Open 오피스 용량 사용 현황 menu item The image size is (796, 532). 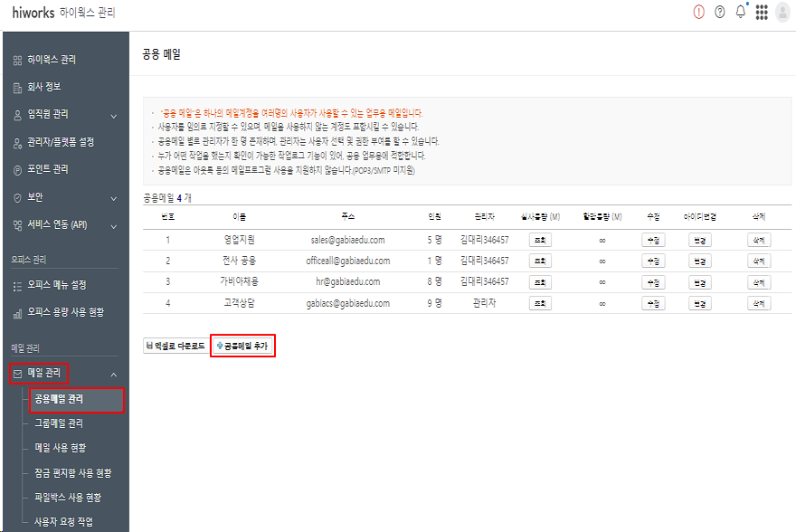(66, 312)
